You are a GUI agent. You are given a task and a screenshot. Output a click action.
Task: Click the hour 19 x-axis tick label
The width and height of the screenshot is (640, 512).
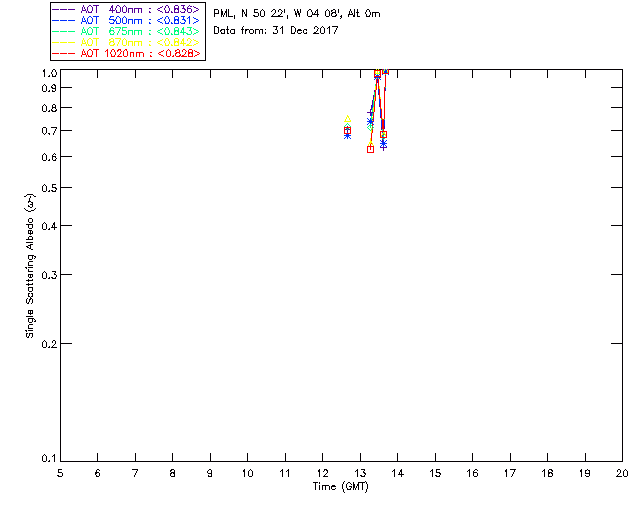(x=585, y=473)
